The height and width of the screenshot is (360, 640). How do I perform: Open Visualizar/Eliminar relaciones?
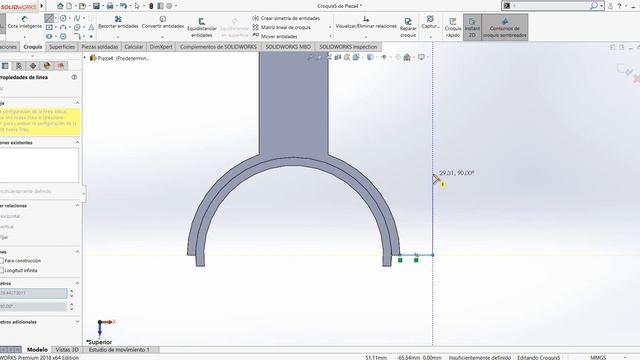[x=366, y=22]
